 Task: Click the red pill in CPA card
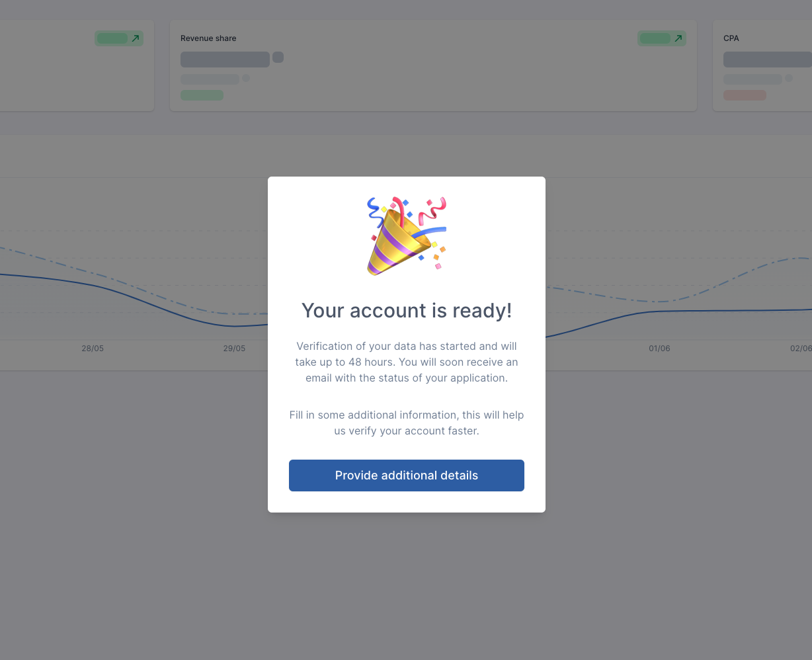coord(745,95)
